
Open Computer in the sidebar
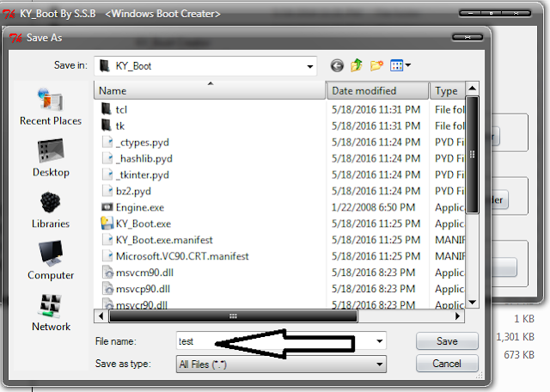pyautogui.click(x=51, y=260)
